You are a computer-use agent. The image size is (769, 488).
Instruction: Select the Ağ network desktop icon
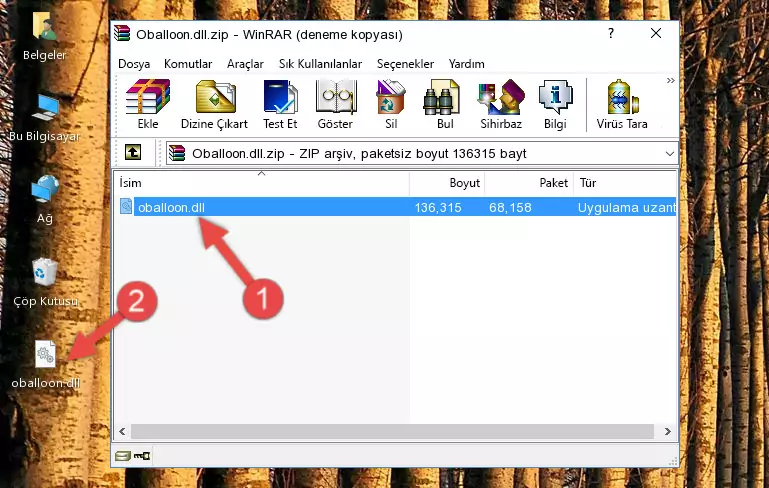click(x=45, y=199)
